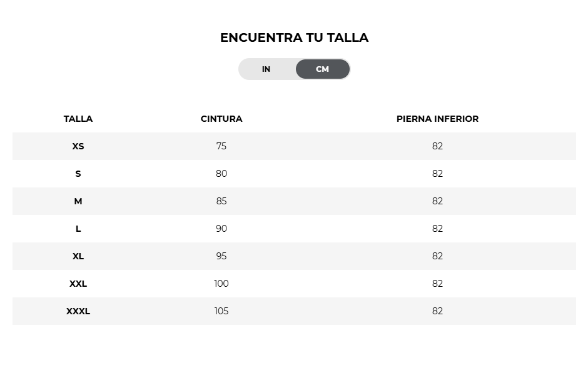Click the waist value 100
Screen dimensions: 588x373
pos(221,284)
